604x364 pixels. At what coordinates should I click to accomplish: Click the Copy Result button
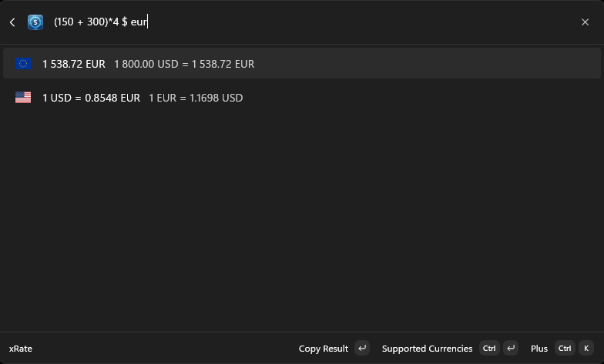(x=324, y=349)
